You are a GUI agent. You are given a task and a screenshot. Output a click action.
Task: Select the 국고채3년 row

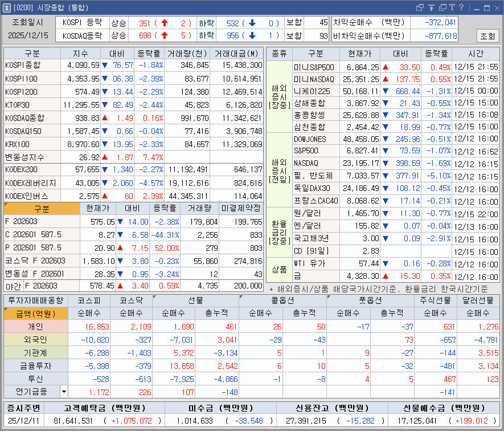(x=396, y=238)
